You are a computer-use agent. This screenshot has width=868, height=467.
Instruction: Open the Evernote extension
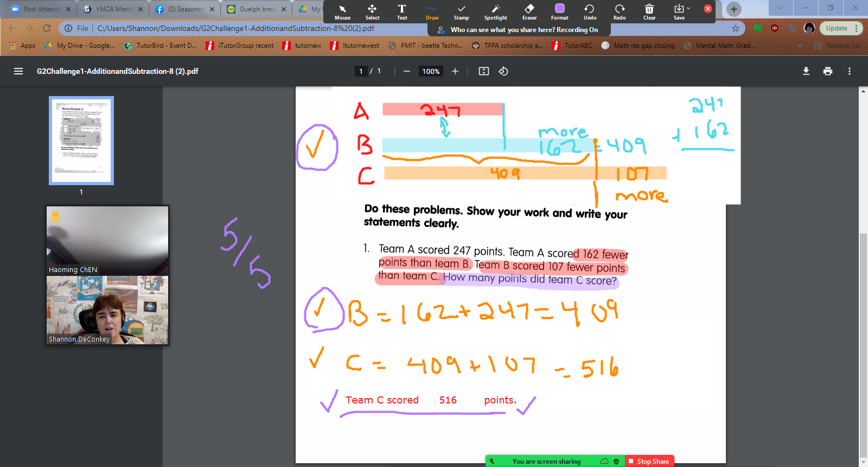coord(757,28)
